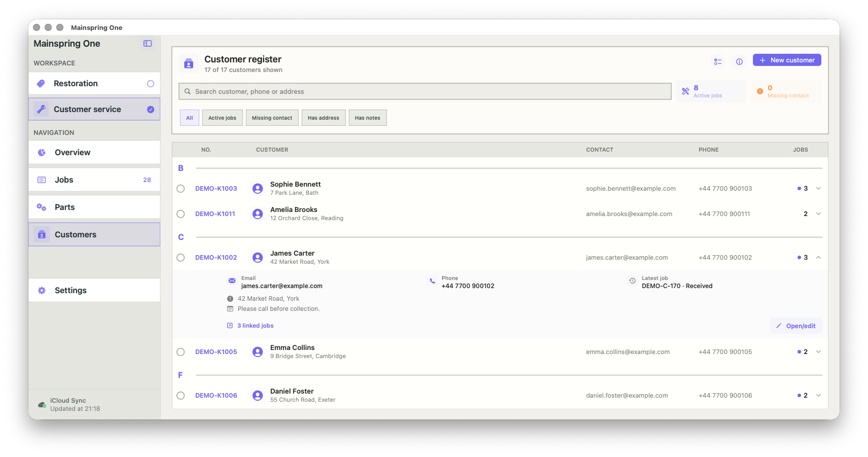Image resolution: width=868 pixels, height=457 pixels.
Task: Click sophie.bennett@example.com email text
Action: click(631, 189)
